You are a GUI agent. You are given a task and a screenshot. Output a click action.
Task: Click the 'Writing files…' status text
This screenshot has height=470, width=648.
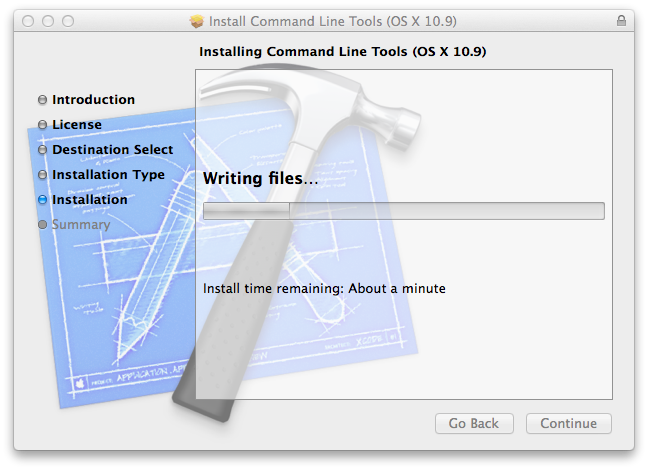(x=261, y=178)
